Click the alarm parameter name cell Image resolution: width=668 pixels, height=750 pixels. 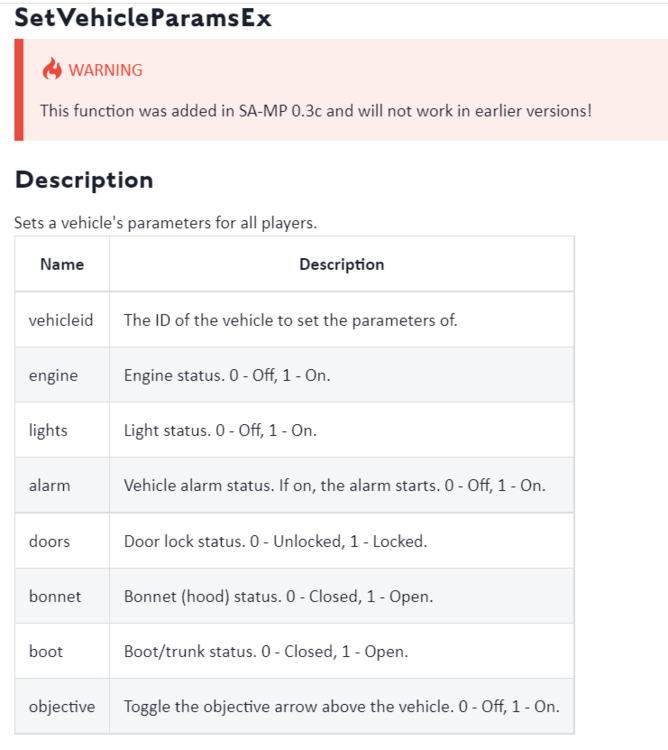pos(62,485)
